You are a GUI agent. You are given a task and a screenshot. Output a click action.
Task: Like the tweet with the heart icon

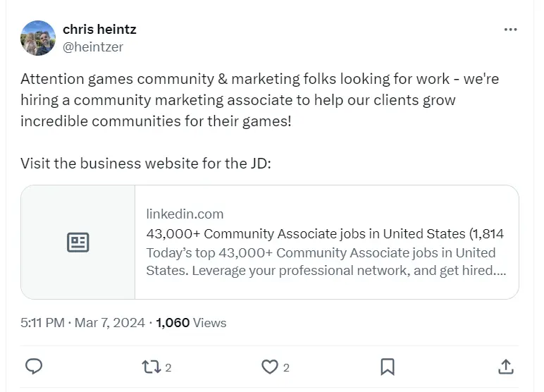[x=270, y=367]
